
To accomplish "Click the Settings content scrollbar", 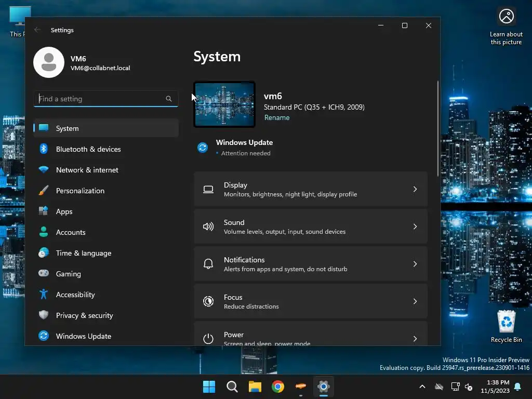I will (437, 129).
